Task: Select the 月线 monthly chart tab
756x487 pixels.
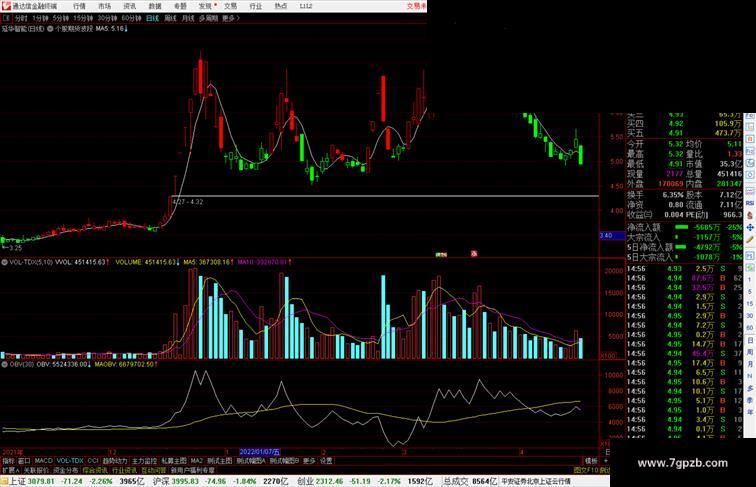Action: (188, 18)
